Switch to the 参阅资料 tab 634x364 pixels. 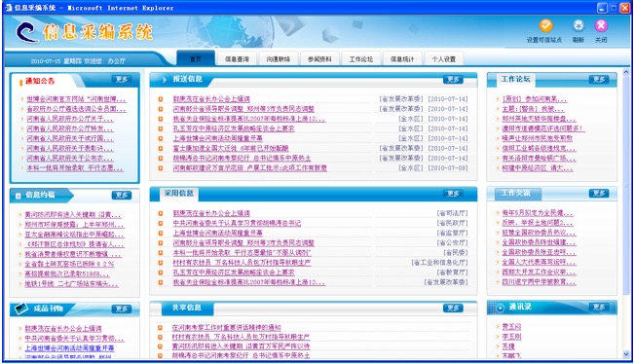click(x=319, y=59)
